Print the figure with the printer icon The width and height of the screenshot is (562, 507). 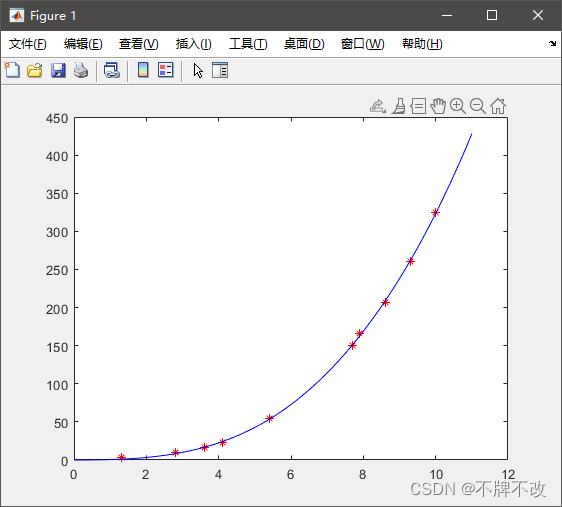tap(81, 70)
